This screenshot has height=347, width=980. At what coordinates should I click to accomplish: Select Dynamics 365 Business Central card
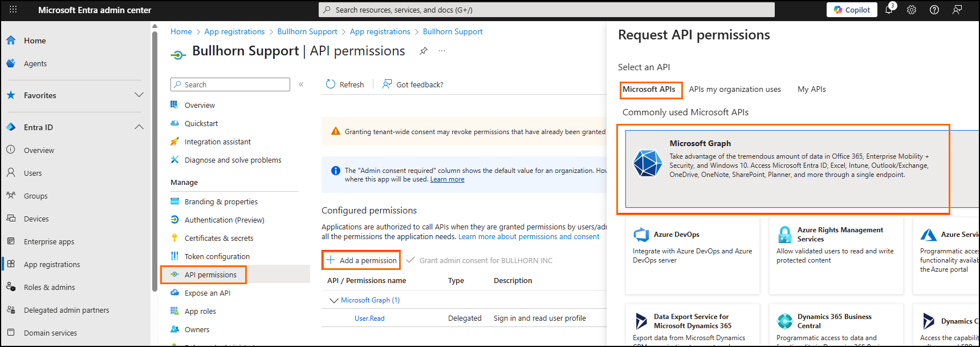pos(836,325)
